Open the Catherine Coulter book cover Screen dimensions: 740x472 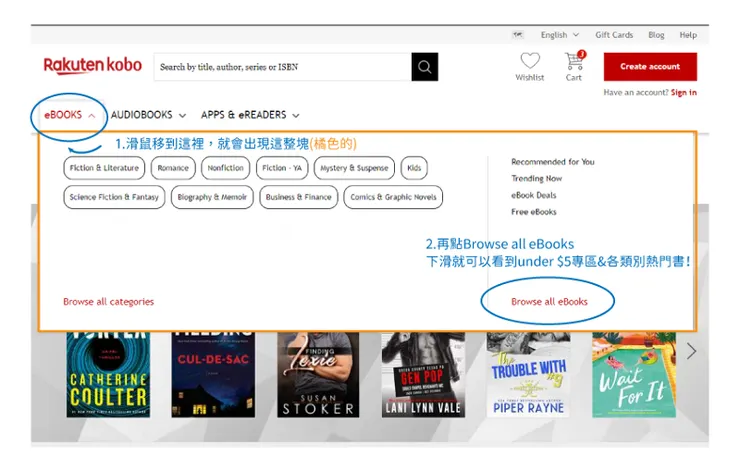[108, 375]
